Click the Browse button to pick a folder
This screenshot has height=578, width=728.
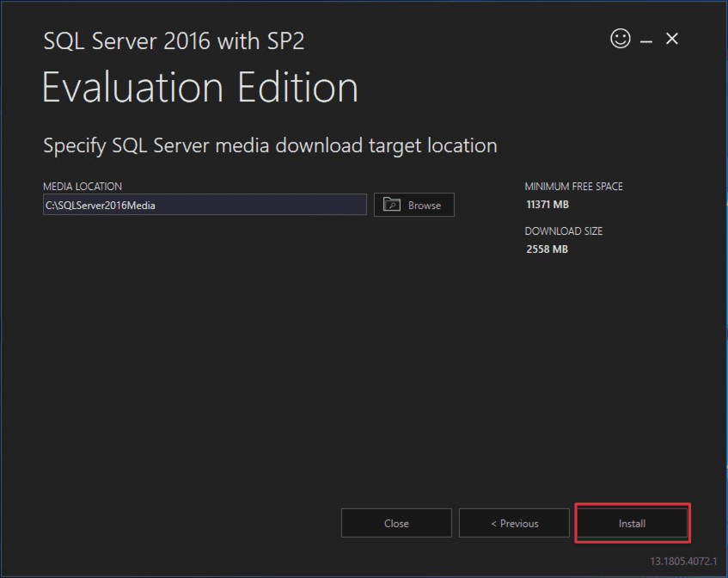pos(413,205)
